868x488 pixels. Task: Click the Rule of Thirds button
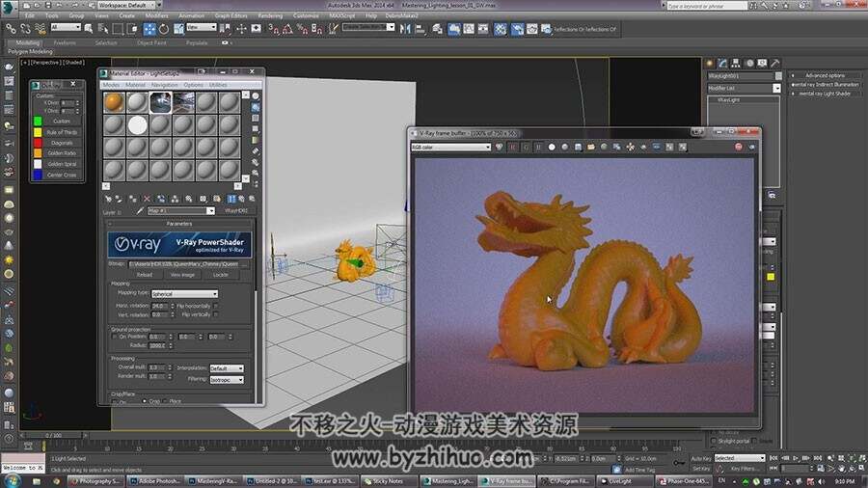click(62, 132)
